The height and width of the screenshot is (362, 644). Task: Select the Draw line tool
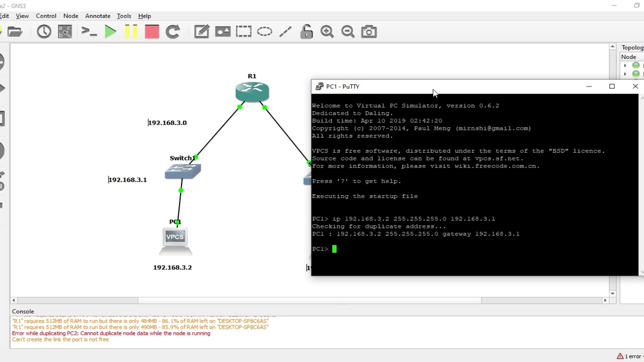(285, 32)
